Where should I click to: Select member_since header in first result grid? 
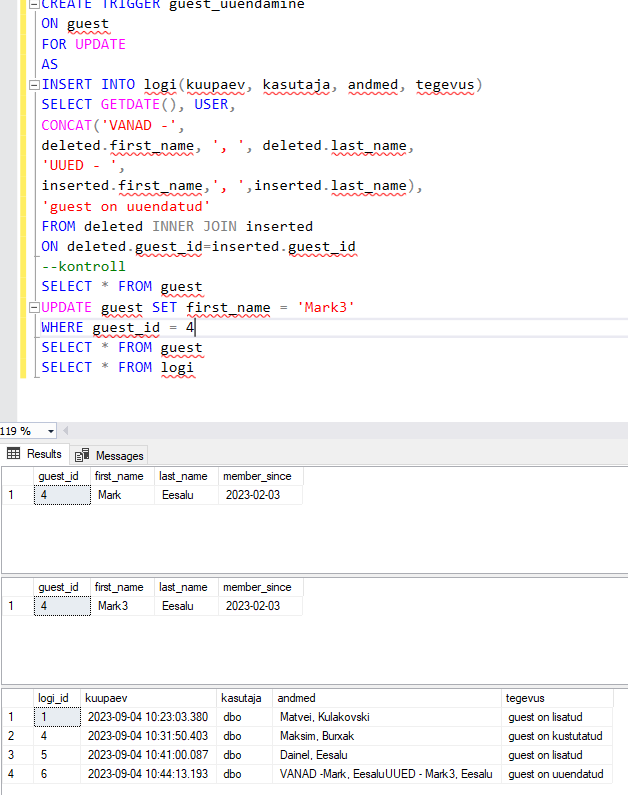(x=261, y=476)
